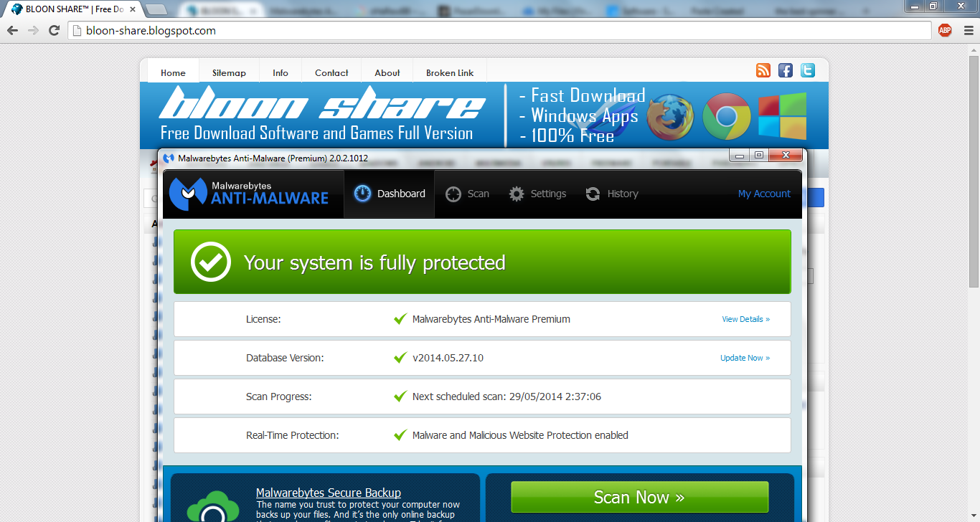Click the Malwarebytes title bar icon

coord(169,158)
